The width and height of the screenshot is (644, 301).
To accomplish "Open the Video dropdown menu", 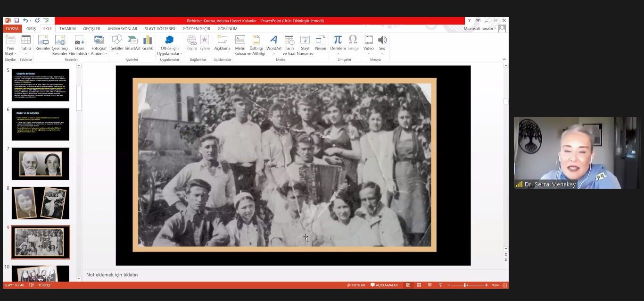I will (x=369, y=53).
